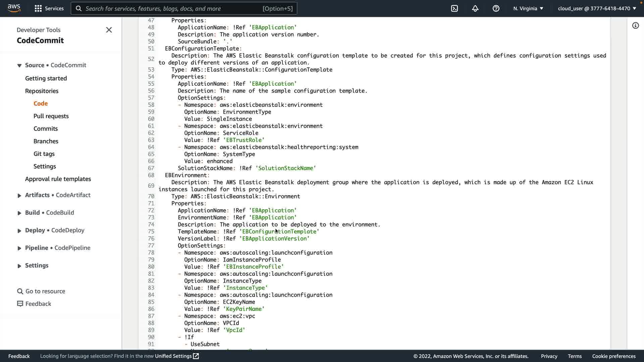Go to Branches in sidebar
The image size is (644, 362).
tap(46, 141)
